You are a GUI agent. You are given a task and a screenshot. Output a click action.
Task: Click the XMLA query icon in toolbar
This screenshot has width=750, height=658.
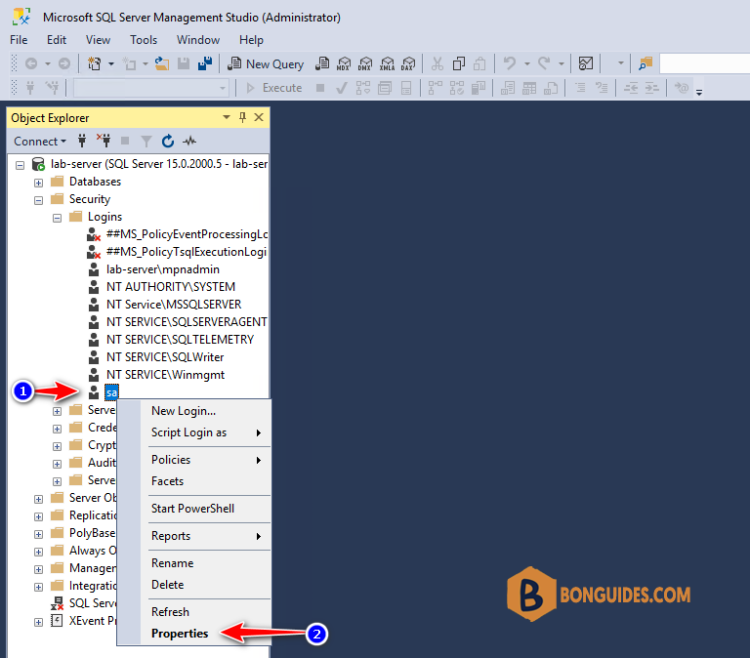click(x=387, y=64)
